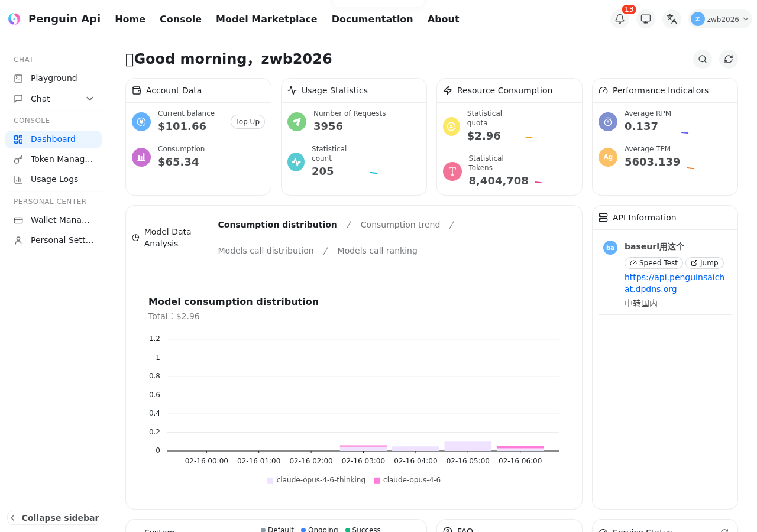757x532 pixels.
Task: Toggle claude-opus-4-6-thinking legend series
Action: coord(316,480)
